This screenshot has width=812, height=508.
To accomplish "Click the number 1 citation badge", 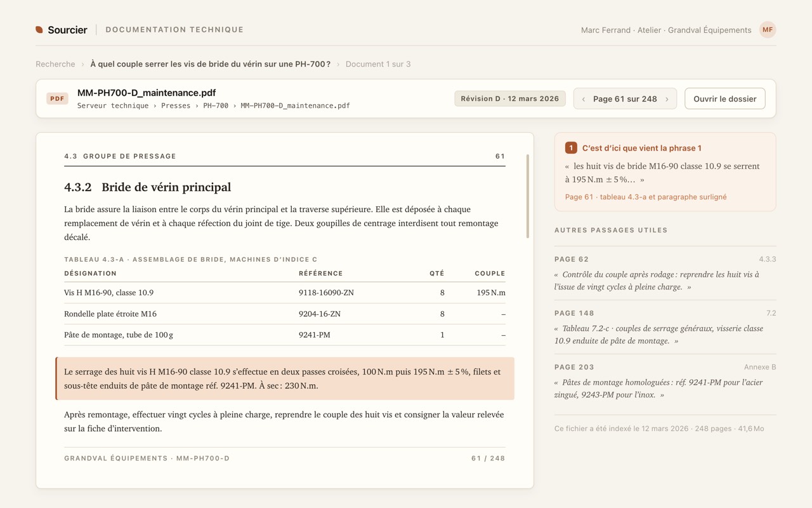I will coord(571,148).
